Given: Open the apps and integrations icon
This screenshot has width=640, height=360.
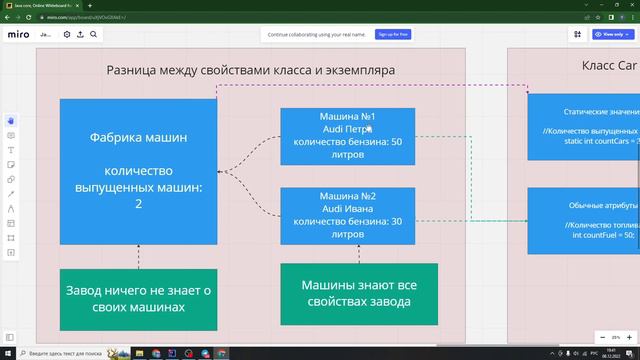Looking at the screenshot, I should tap(578, 35).
